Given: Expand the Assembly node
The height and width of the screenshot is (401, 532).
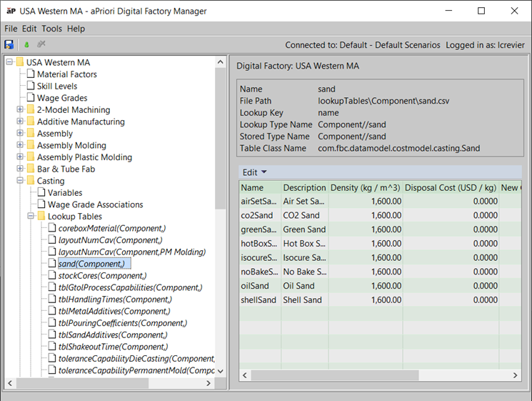Looking at the screenshot, I should (20, 133).
